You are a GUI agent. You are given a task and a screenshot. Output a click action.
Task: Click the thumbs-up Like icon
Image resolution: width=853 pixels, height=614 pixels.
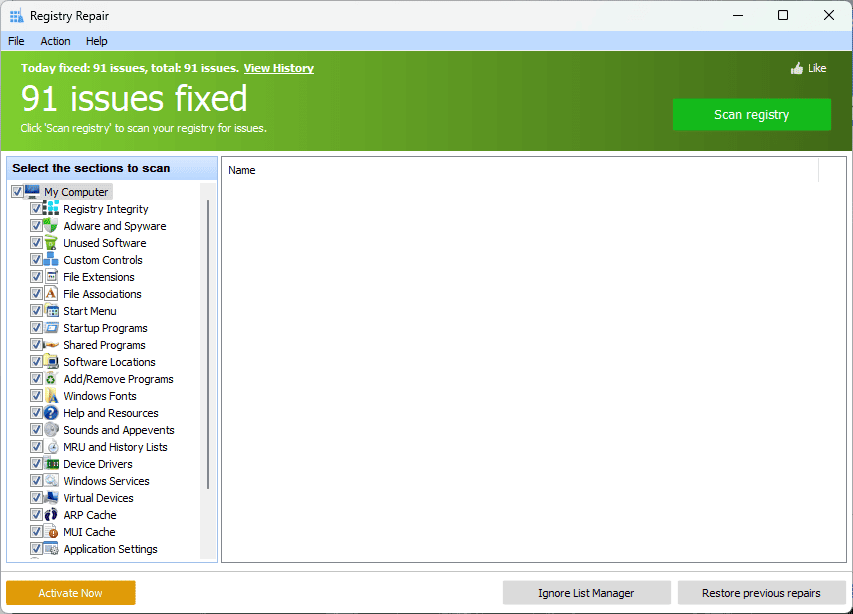[796, 68]
